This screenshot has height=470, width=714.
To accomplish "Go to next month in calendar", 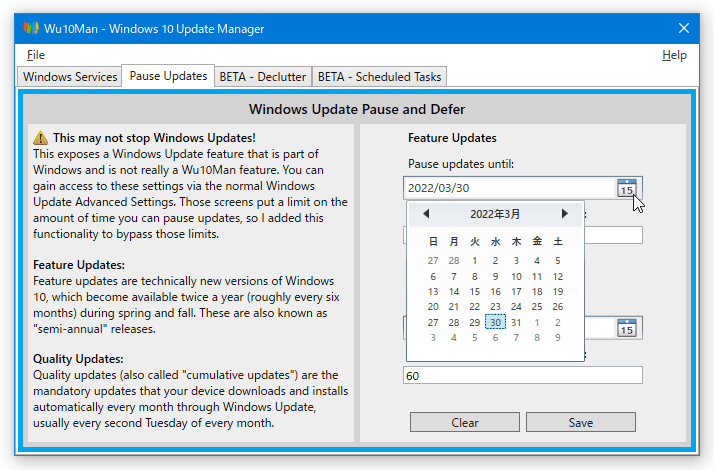I will 565,214.
